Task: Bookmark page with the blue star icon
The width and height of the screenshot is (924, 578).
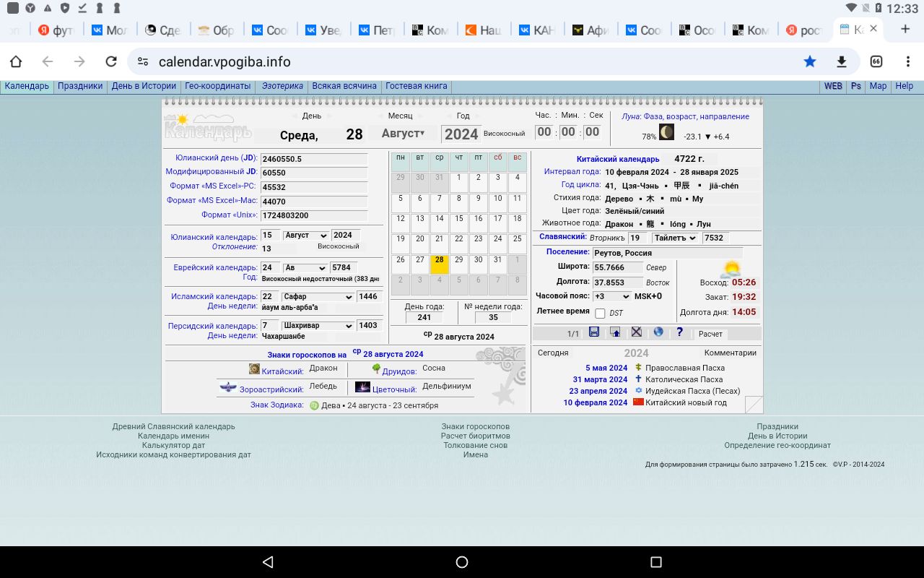Action: point(810,61)
